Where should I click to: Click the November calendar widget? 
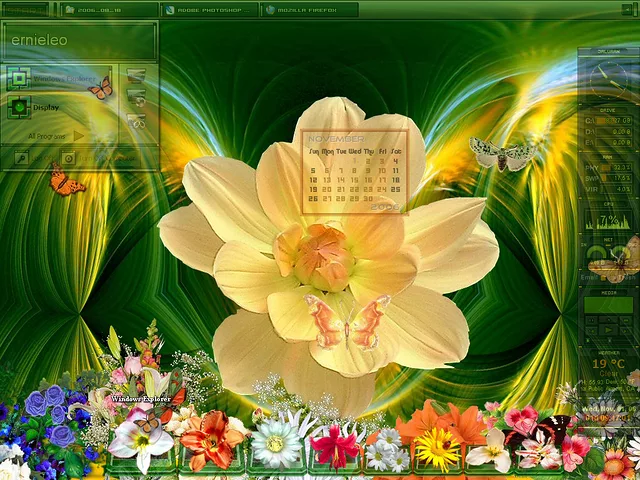[x=354, y=171]
